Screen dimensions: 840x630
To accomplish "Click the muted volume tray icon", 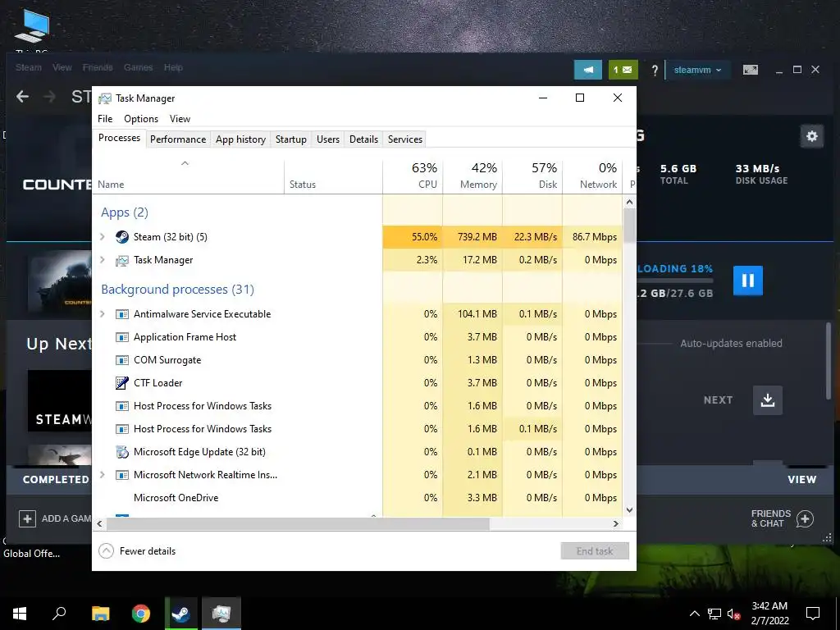I will (734, 614).
